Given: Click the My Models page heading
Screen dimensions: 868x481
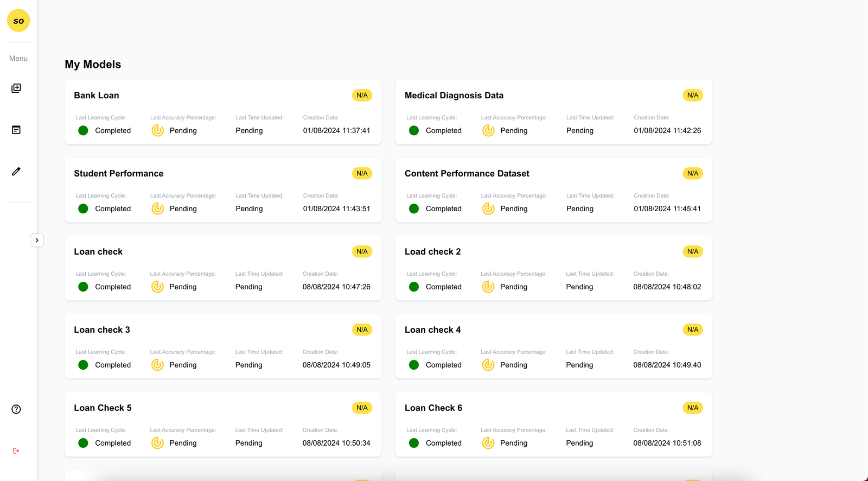Looking at the screenshot, I should [x=93, y=65].
